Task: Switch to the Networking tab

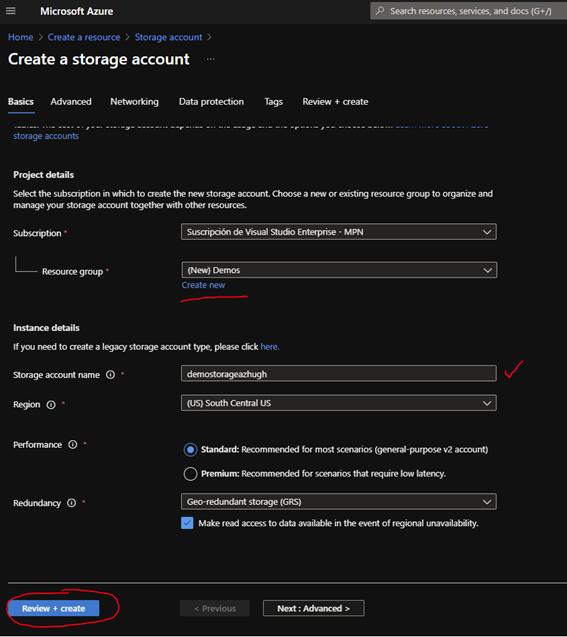Action: [134, 102]
